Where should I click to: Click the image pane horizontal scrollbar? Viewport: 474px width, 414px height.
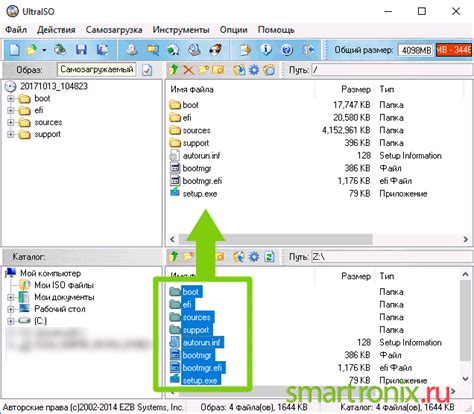(275, 239)
